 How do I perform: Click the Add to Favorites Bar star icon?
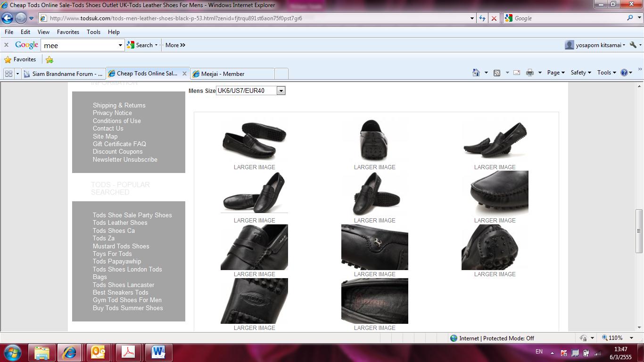tap(50, 59)
